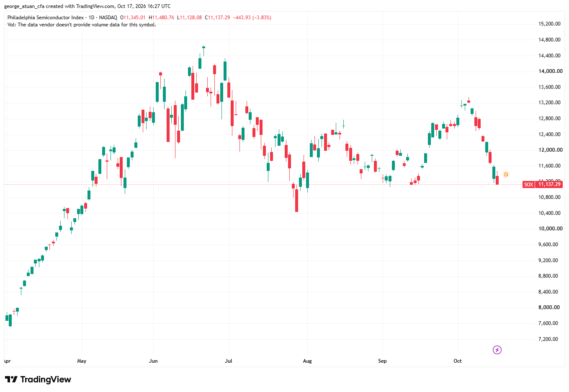Open the orange D dividend marker
The image size is (569, 392).
pyautogui.click(x=506, y=175)
